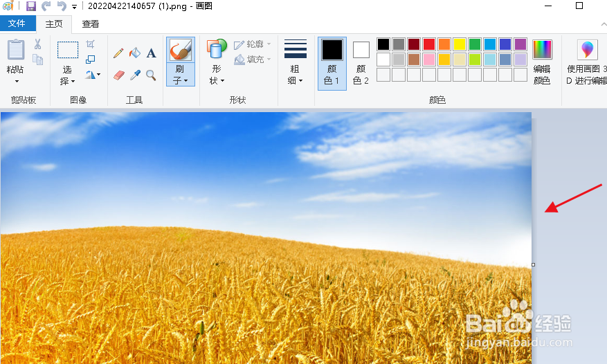Viewport: 607px width, 364px height.
Task: Select the Eraser tool
Action: [x=119, y=75]
